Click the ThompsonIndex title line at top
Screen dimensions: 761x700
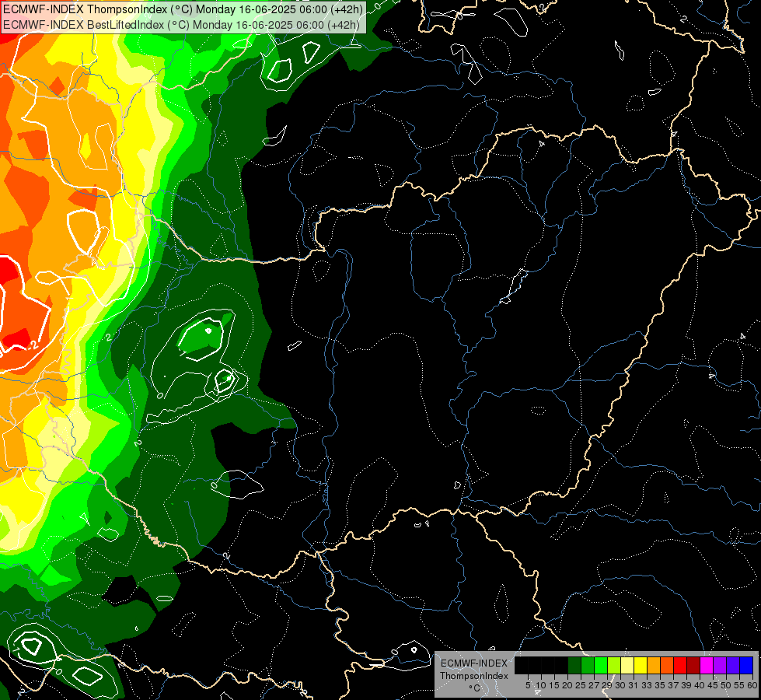pos(183,9)
